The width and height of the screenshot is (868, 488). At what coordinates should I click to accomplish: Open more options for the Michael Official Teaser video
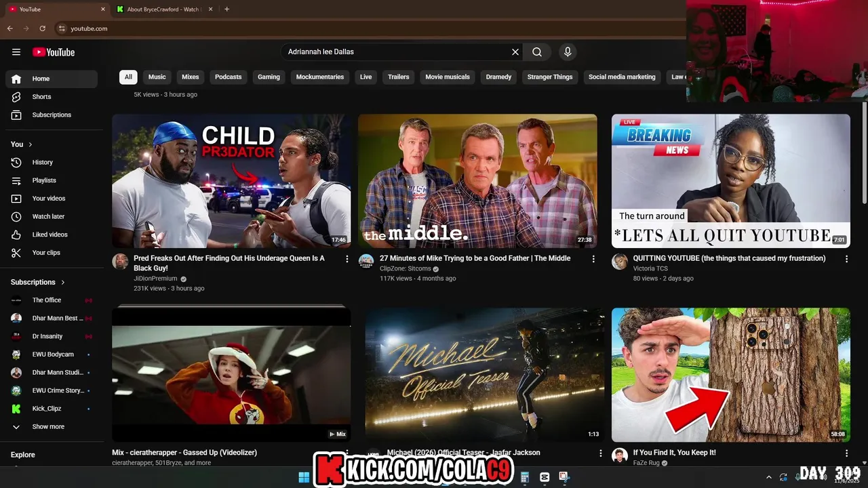point(600,453)
